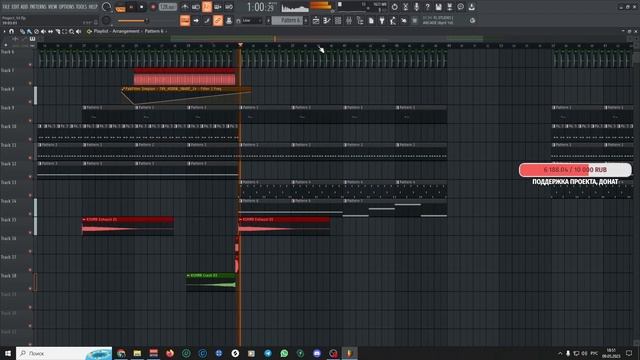Open the EDIT menu
Viewport: 640px width, 360px height.
point(15,7)
